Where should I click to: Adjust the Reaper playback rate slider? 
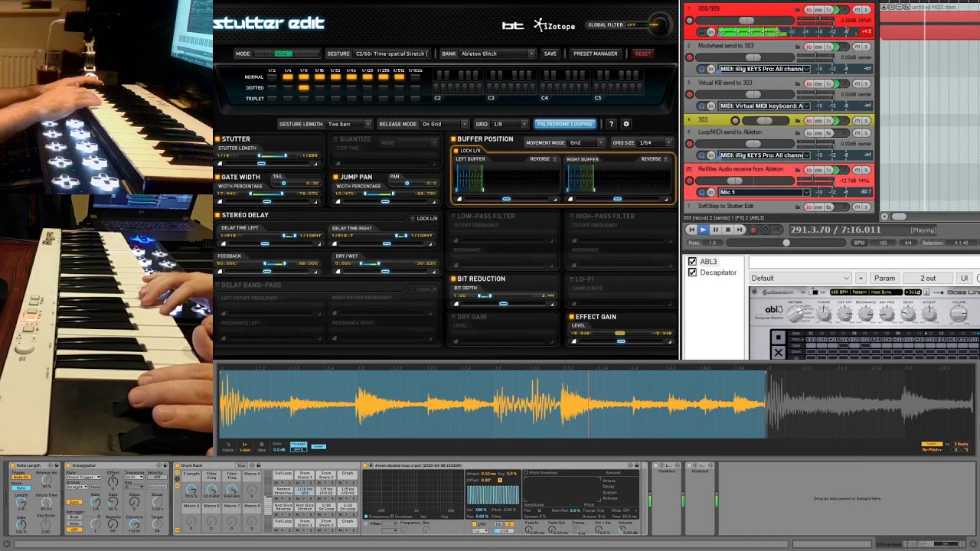coord(786,243)
